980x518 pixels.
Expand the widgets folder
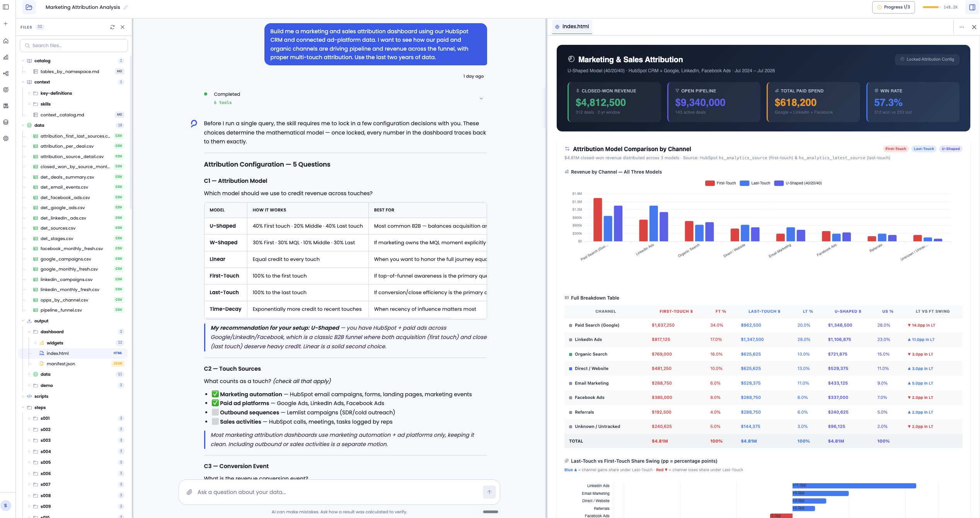click(35, 343)
